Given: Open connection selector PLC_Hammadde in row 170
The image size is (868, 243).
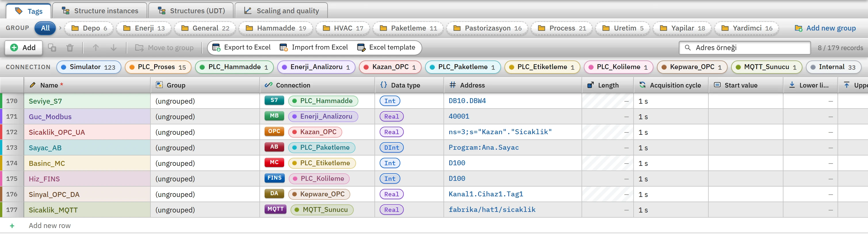Looking at the screenshot, I should [323, 101].
